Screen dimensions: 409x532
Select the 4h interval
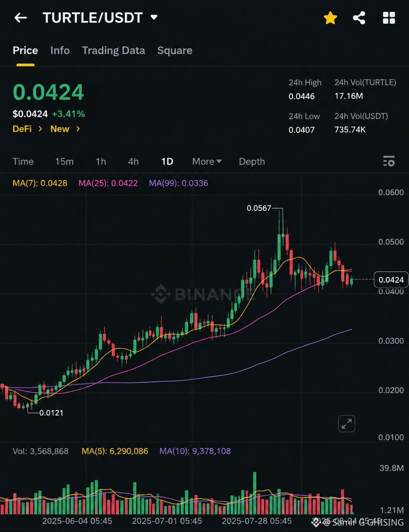tap(133, 161)
